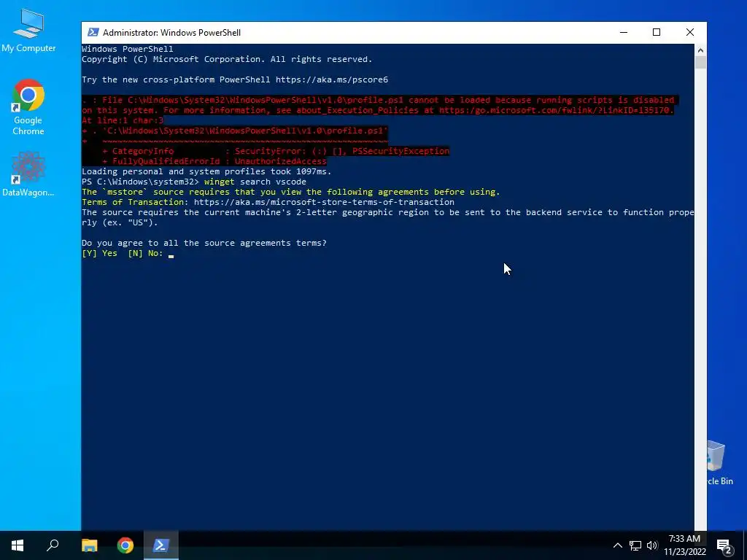This screenshot has height=560, width=747.
Task: Click the 'Loading personal and system profiles took 1097ms.' line
Action: tap(206, 171)
